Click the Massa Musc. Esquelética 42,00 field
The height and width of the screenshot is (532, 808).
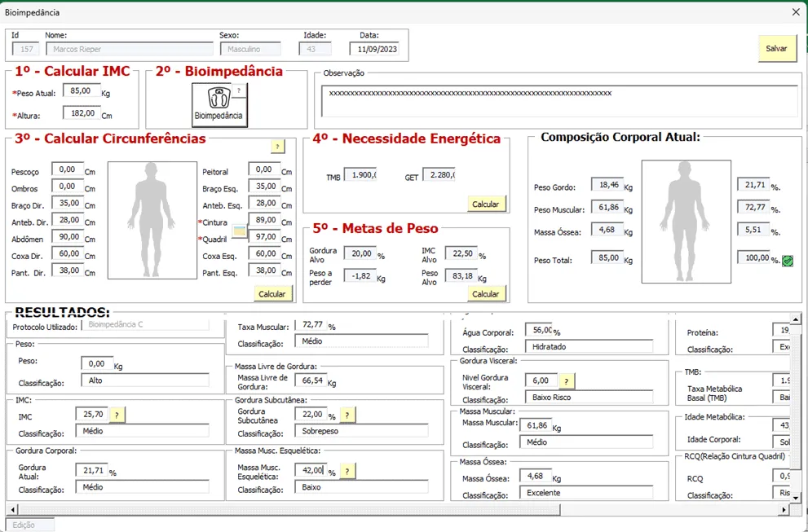pyautogui.click(x=311, y=470)
